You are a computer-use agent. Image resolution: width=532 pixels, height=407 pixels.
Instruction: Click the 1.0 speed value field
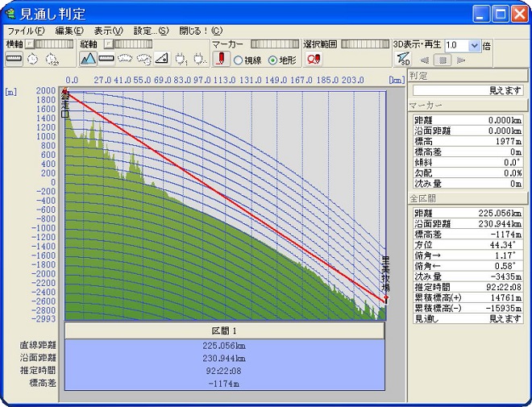(x=457, y=45)
